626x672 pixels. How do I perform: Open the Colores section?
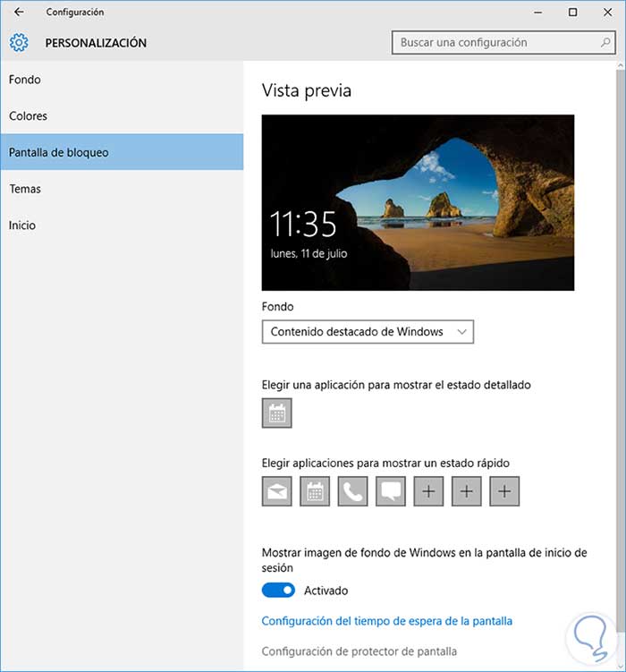122,115
